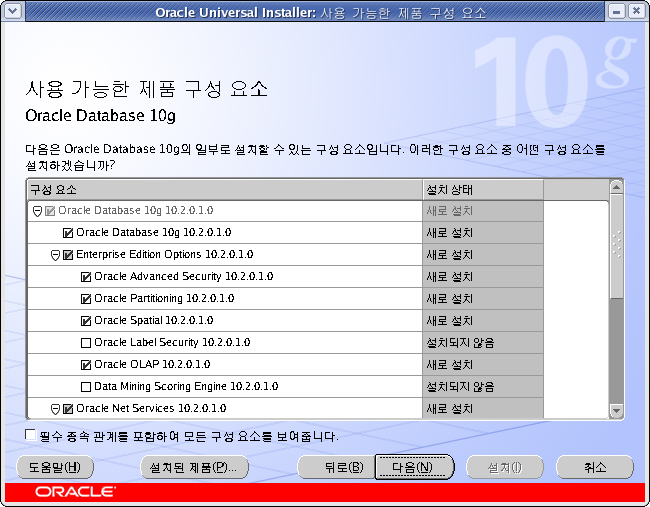Uncheck the child Oracle Database 10g 10.2.0.1.0 checkbox
The height and width of the screenshot is (507, 650).
pyautogui.click(x=68, y=233)
